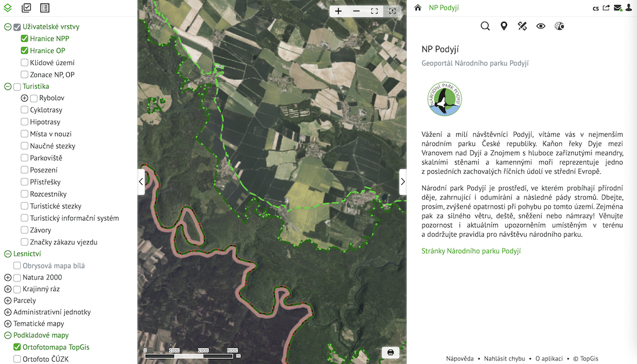Image resolution: width=637 pixels, height=364 pixels.
Task: Open the measurement ruler tool
Action: [x=523, y=26]
